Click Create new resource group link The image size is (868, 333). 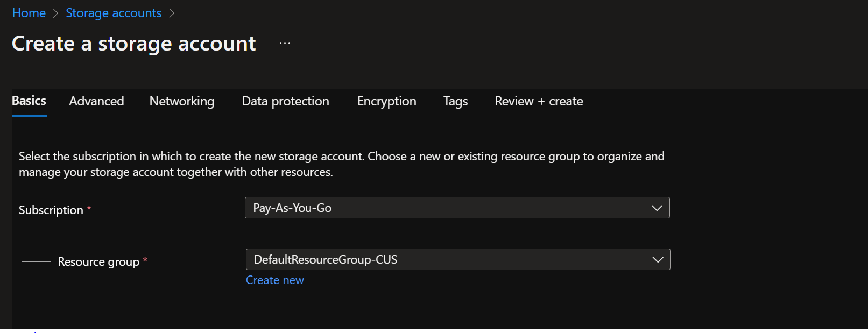pos(274,280)
